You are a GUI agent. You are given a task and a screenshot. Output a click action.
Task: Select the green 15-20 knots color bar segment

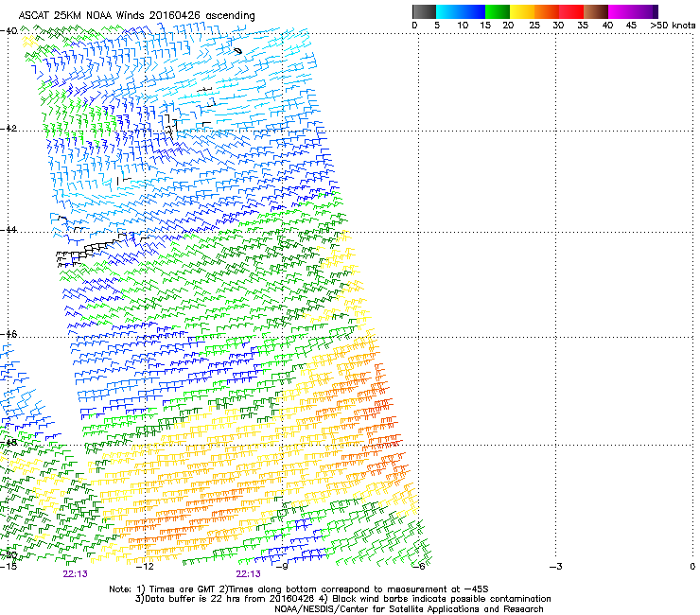pos(498,11)
